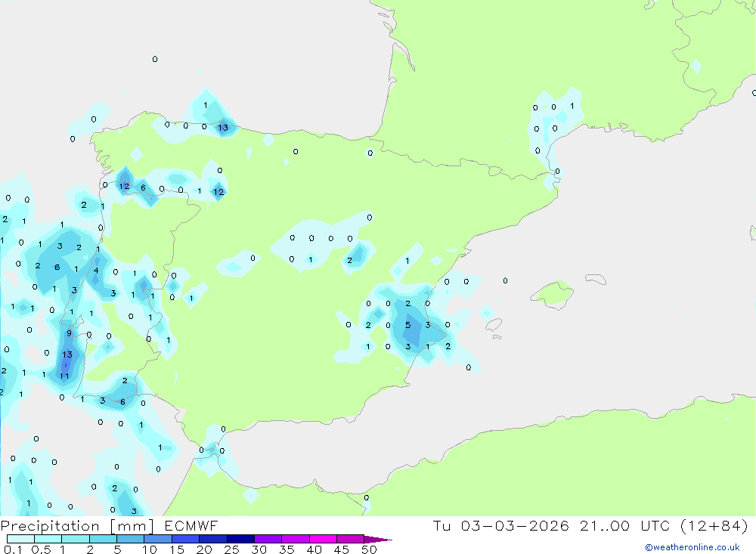Image resolution: width=756 pixels, height=554 pixels.
Task: Click the '5' precipitation value over eastern Spain
Action: pyautogui.click(x=408, y=325)
